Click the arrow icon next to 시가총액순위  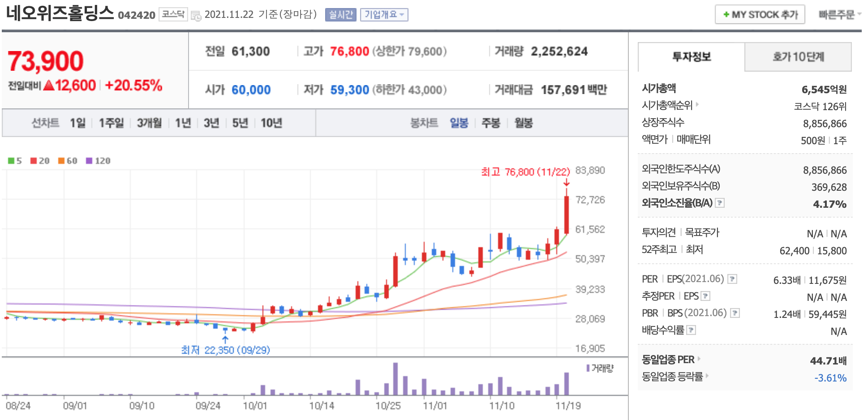point(697,105)
